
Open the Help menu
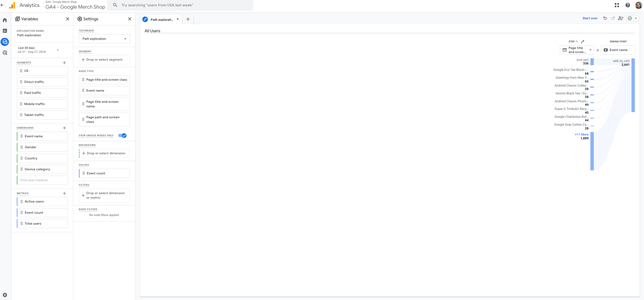point(628,5)
